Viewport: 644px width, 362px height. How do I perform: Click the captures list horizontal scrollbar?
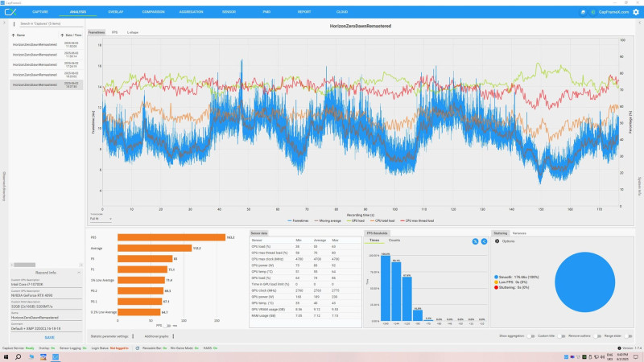tap(25, 265)
